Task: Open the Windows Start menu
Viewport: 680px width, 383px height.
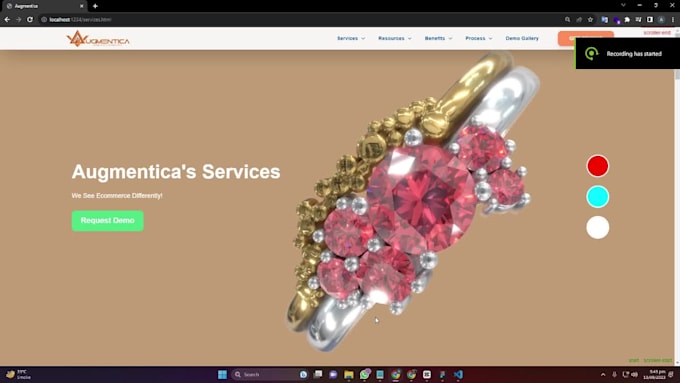Action: [222, 374]
